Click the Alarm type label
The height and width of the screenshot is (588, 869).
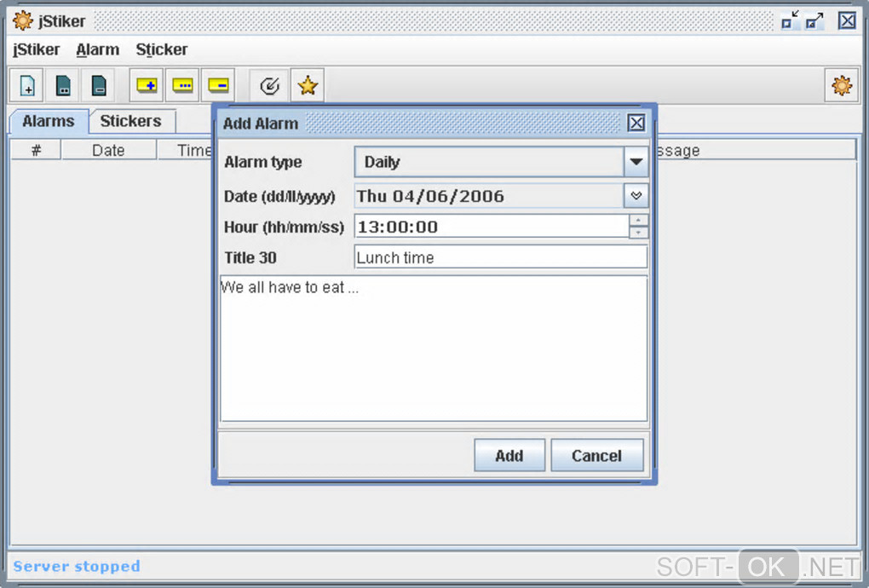tap(263, 163)
